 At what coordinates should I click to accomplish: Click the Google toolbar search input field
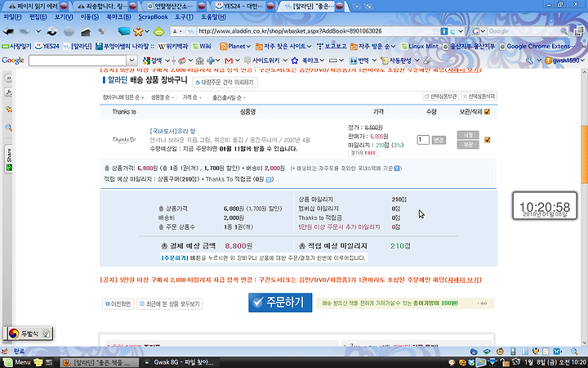tap(78, 60)
